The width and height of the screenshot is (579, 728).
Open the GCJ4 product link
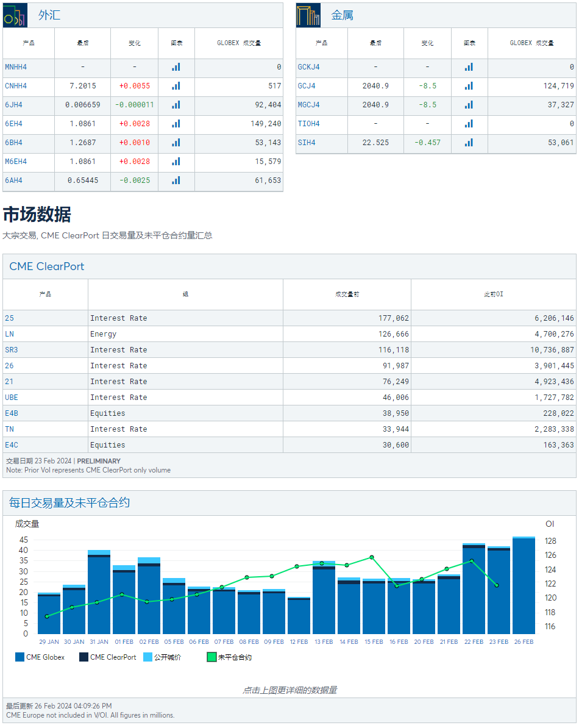(x=307, y=86)
